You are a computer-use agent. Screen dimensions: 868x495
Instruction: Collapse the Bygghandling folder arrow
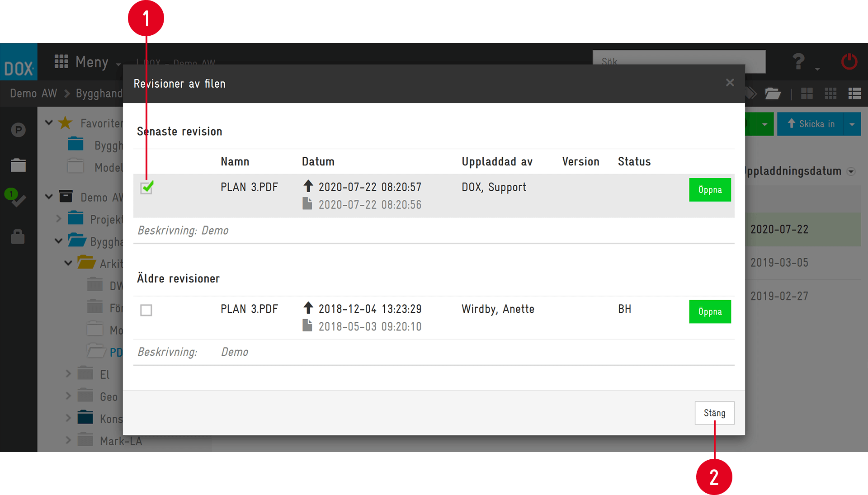[59, 241]
